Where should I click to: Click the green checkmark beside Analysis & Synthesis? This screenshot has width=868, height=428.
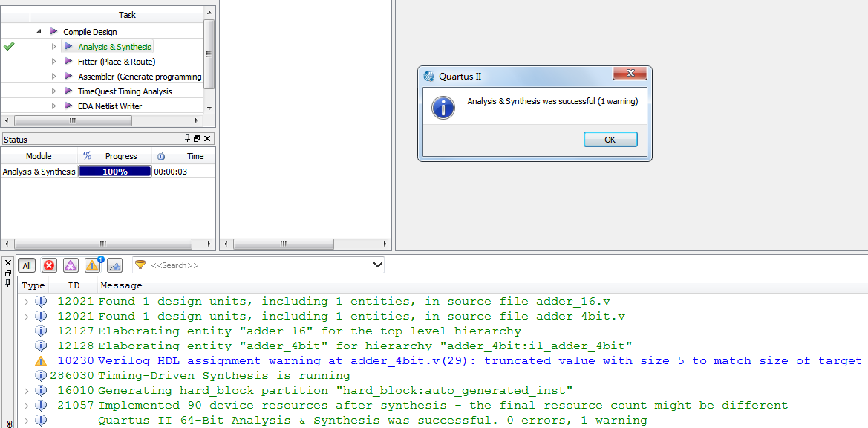tap(9, 47)
